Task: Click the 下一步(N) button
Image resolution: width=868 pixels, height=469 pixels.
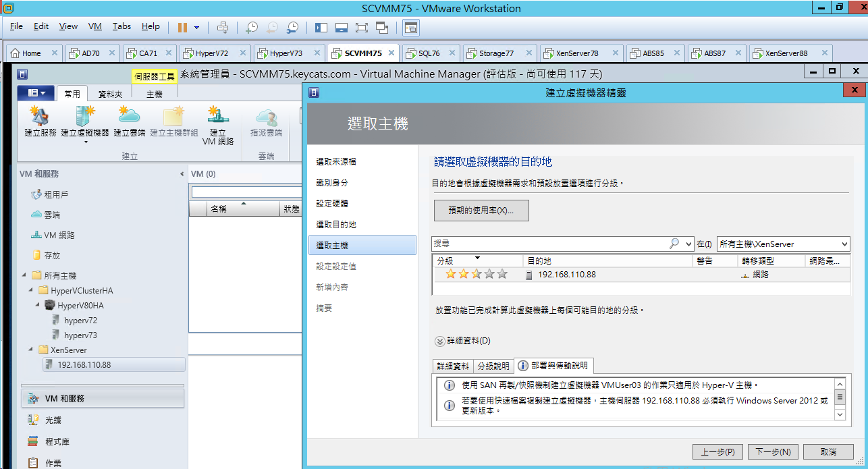Action: [x=774, y=451]
